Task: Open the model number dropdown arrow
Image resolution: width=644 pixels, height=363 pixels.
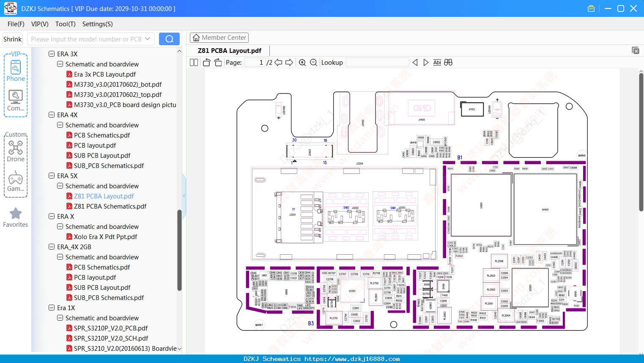Action: point(148,39)
